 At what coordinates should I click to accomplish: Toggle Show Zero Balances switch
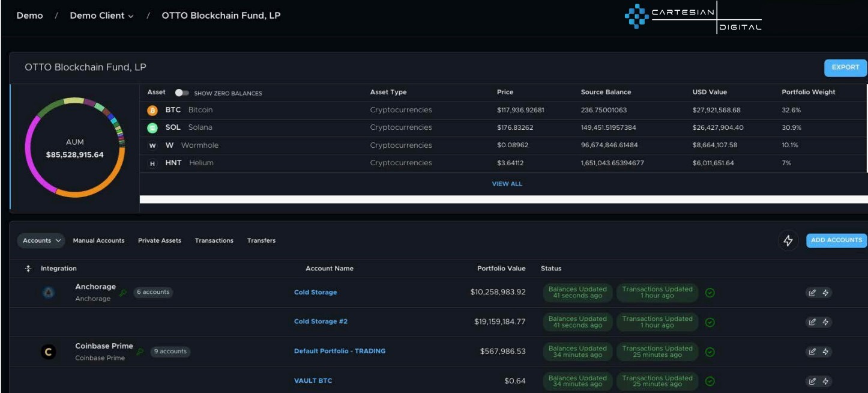click(x=182, y=93)
